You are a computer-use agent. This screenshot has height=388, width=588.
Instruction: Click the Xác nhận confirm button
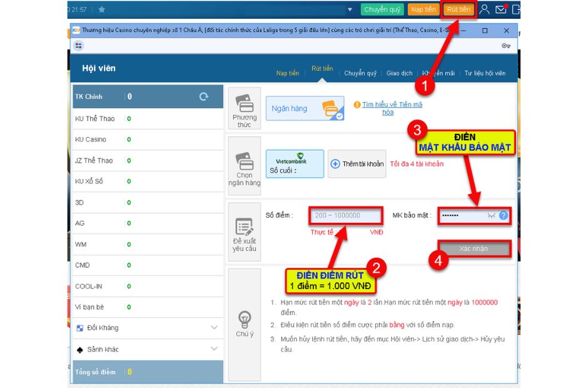[474, 248]
